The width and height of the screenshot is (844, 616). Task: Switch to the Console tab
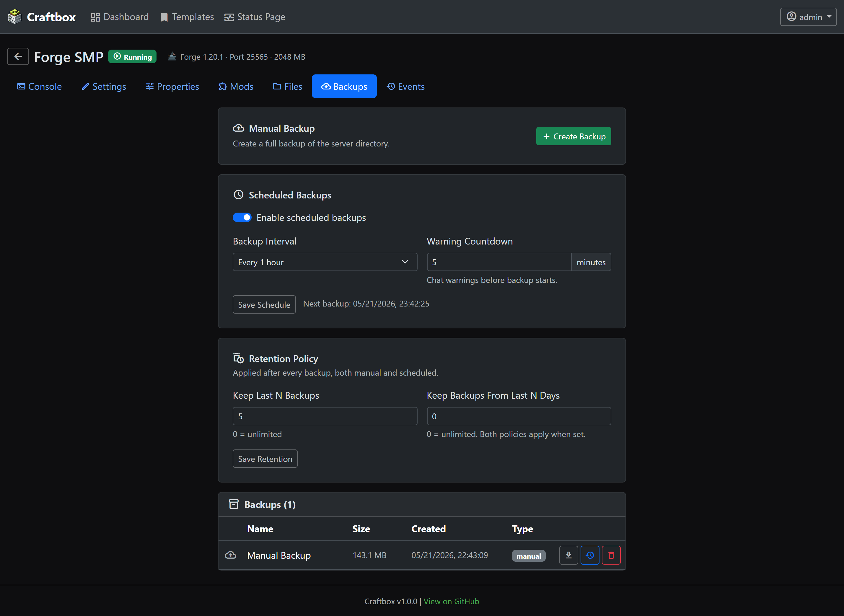(x=40, y=87)
